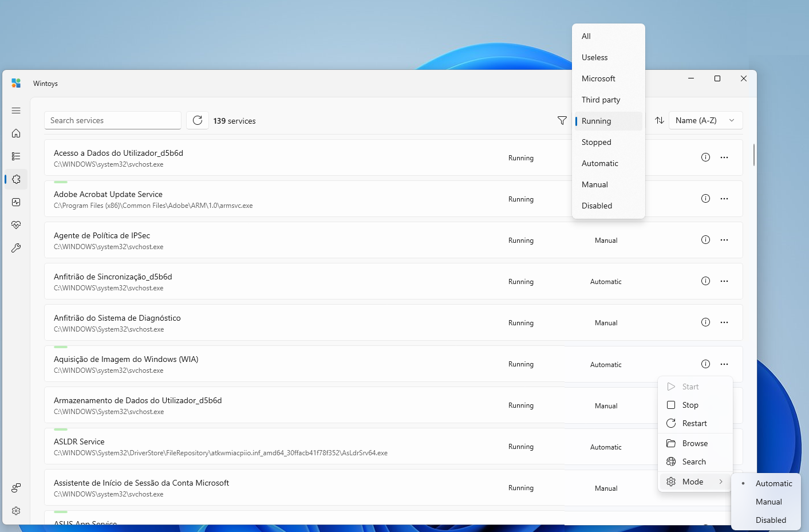Open the hamburger navigation menu
809x532 pixels.
16,111
